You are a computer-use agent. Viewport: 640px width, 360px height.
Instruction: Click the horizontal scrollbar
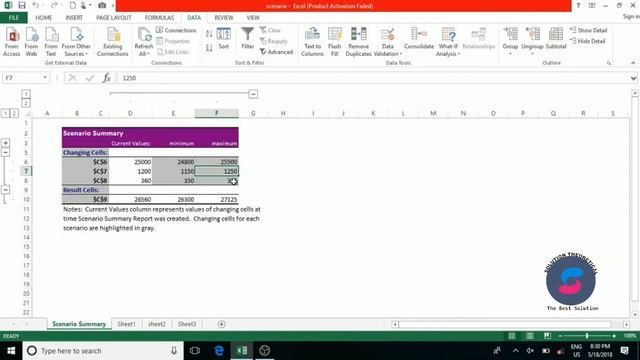[x=505, y=324]
